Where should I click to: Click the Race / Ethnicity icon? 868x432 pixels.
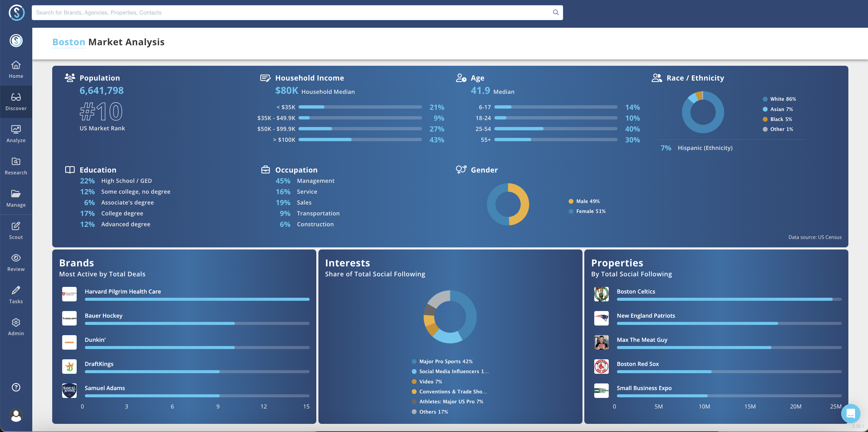657,78
